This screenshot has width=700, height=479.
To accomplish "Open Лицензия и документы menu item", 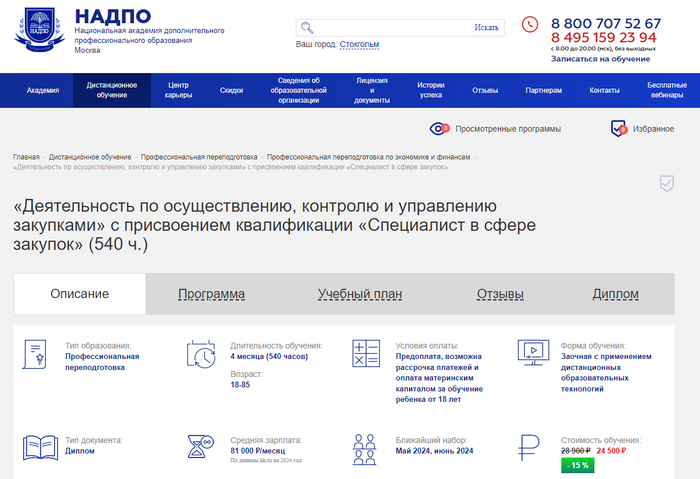I will tap(371, 90).
